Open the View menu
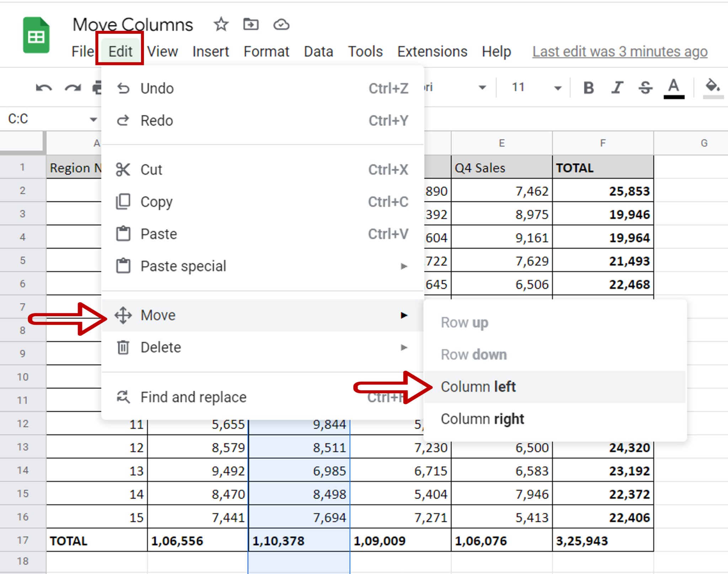Viewport: 728px width, 574px height. [x=162, y=52]
